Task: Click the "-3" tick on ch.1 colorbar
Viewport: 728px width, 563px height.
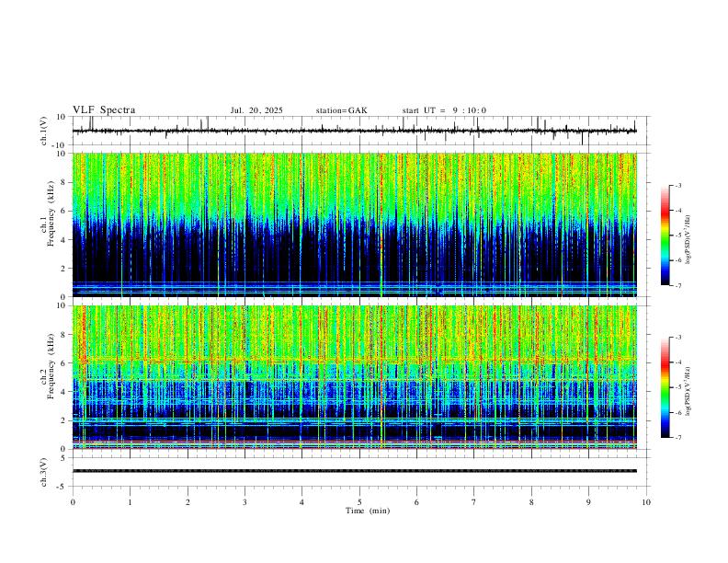Action: click(677, 185)
